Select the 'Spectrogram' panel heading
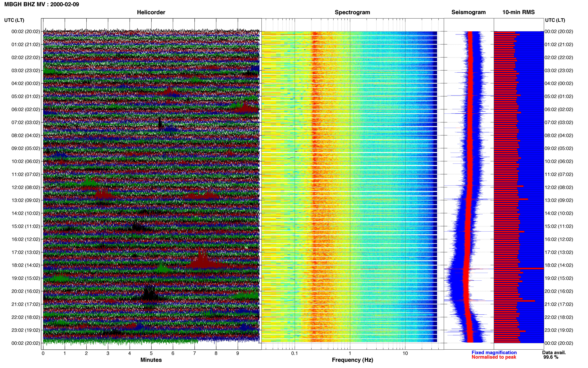Screen dimensions: 588x368 [x=352, y=12]
